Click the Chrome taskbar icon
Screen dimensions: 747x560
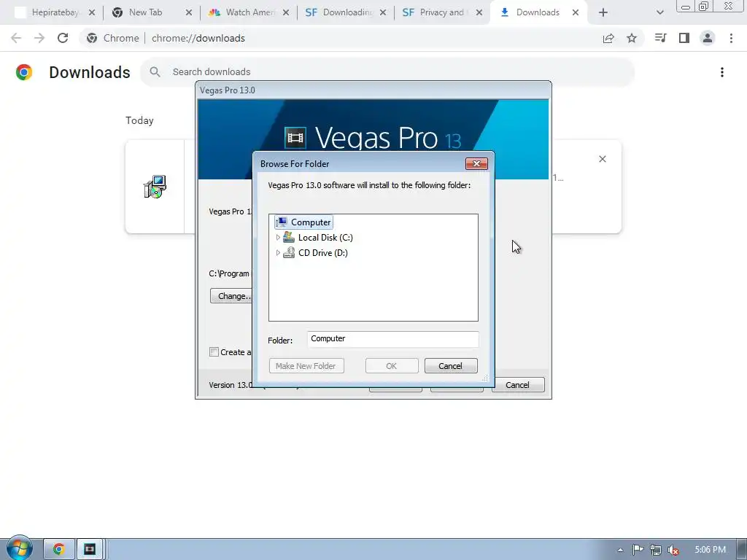coord(58,549)
